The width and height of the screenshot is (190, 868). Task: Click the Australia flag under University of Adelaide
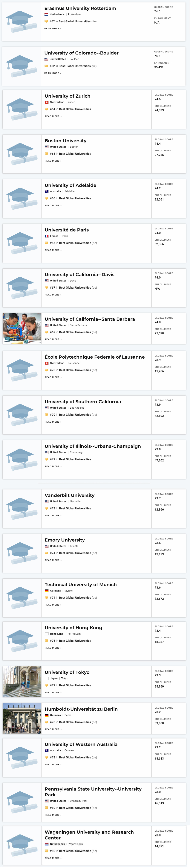pyautogui.click(x=47, y=191)
